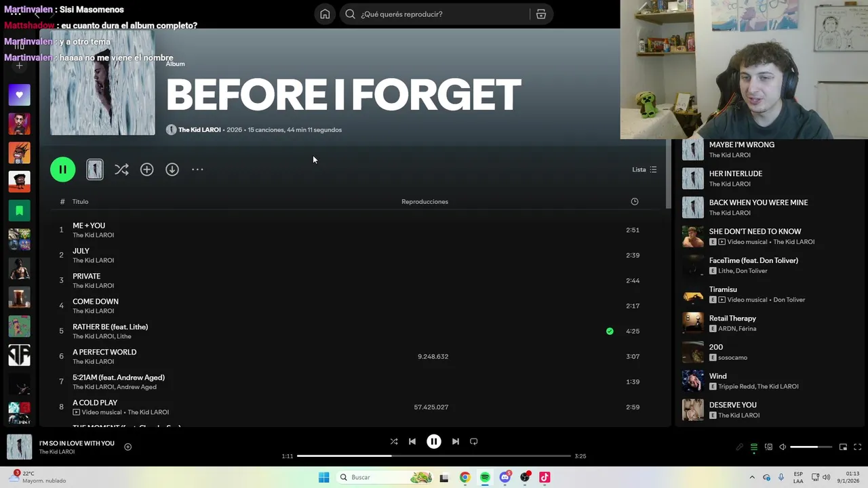Viewport: 868px width, 488px height.
Task: Open Chrome from the taskbar
Action: [465, 477]
